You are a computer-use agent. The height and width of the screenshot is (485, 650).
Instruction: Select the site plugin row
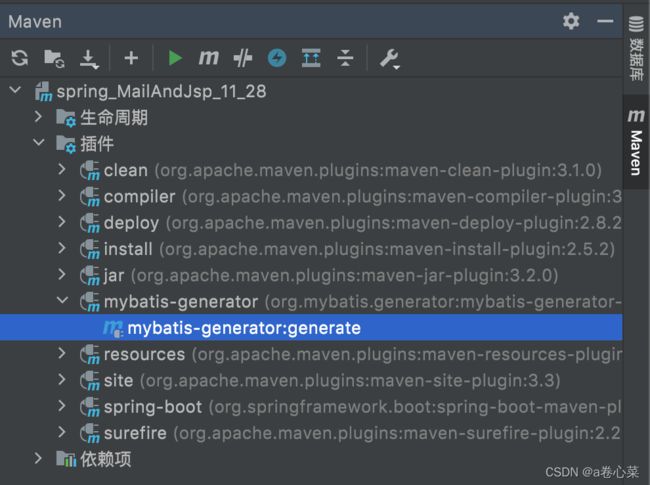click(311, 381)
